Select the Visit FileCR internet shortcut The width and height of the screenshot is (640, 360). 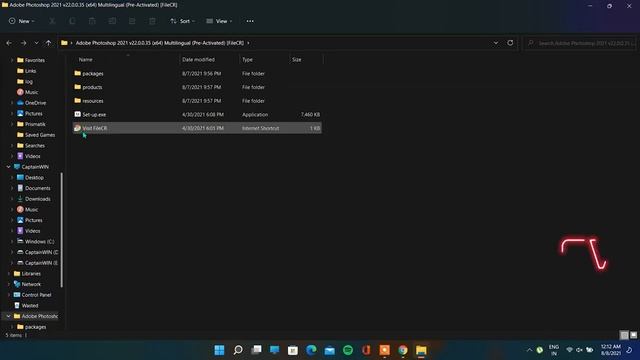tap(197, 128)
